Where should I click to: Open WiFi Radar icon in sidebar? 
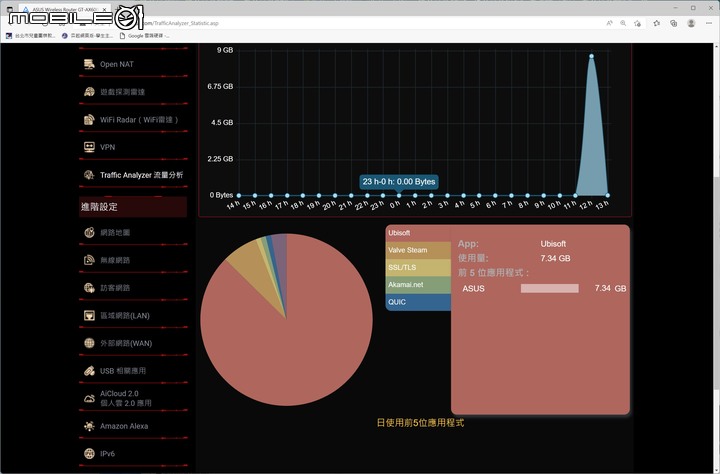89,120
